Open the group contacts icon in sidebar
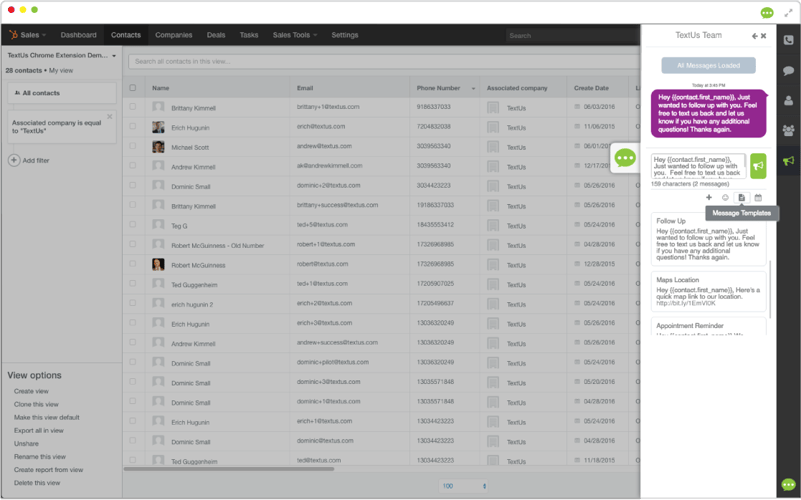The image size is (801, 500). [x=788, y=130]
